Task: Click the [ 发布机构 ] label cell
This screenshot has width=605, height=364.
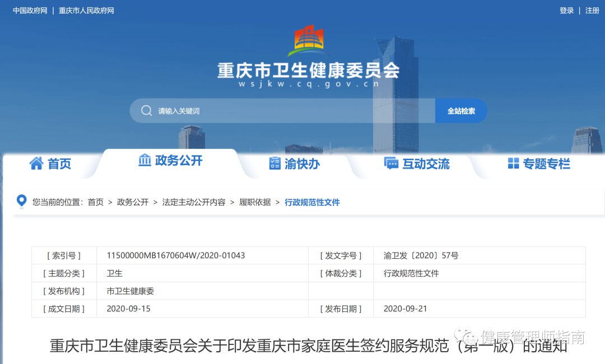Action: tap(64, 291)
